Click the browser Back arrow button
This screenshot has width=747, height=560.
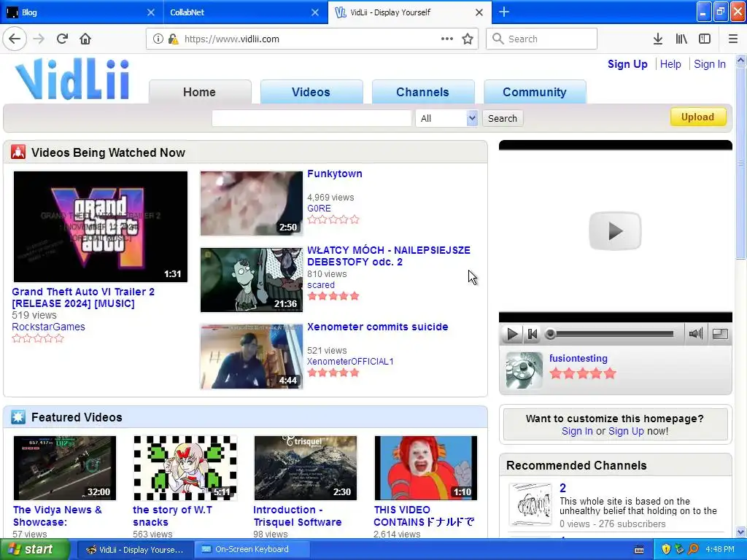(15, 39)
